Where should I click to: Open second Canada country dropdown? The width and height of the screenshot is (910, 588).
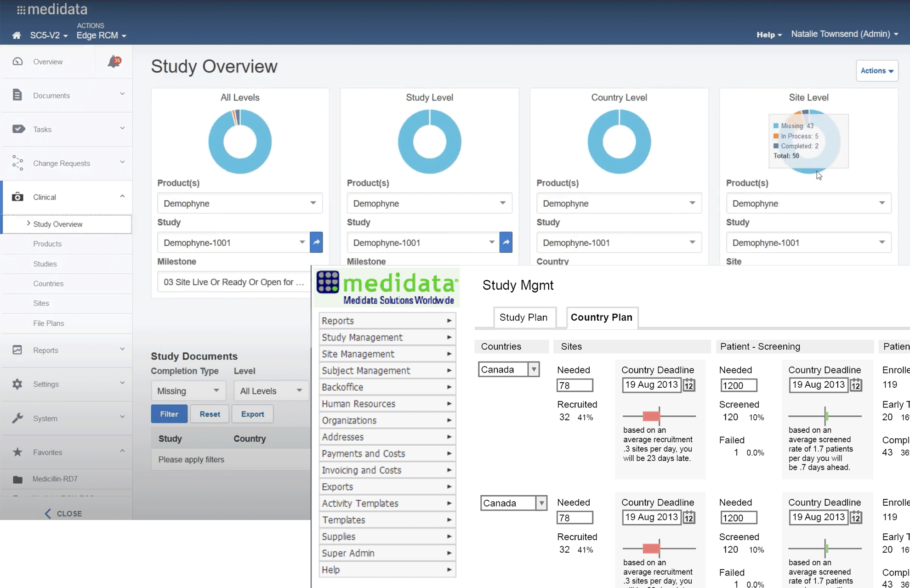click(514, 503)
